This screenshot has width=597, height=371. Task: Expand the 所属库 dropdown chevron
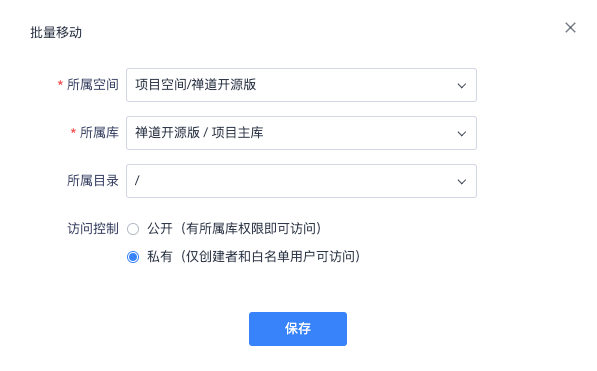tap(461, 134)
